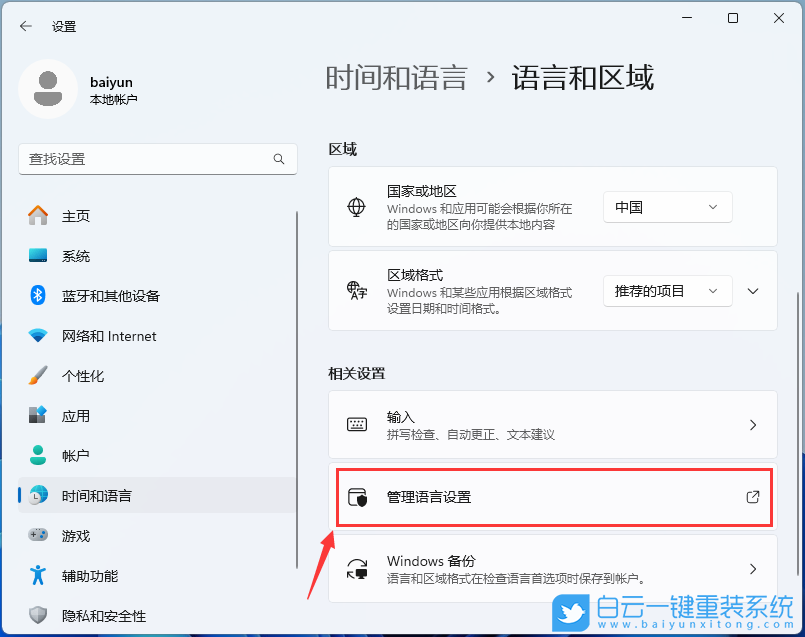Image resolution: width=805 pixels, height=637 pixels.
Task: Open the 推荐的项目 dropdown
Action: (x=667, y=291)
